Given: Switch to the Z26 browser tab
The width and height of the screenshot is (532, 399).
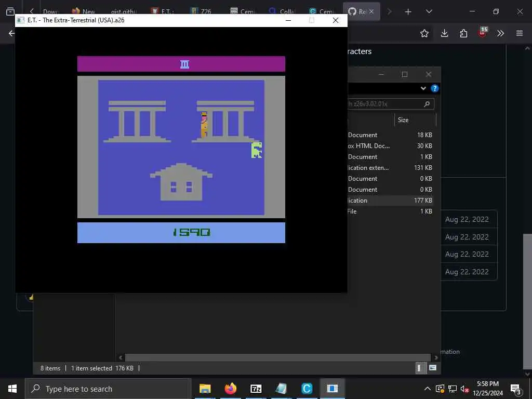Looking at the screenshot, I should [201, 11].
